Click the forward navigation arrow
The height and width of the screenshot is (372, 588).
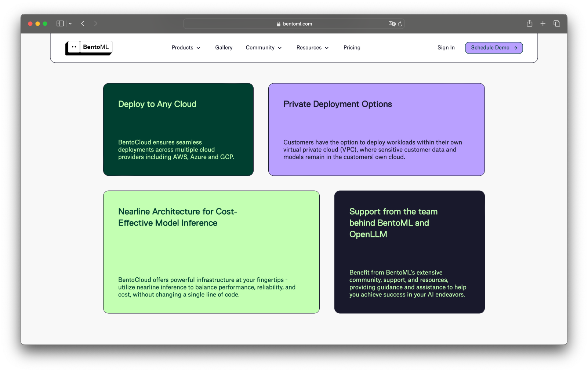click(96, 23)
